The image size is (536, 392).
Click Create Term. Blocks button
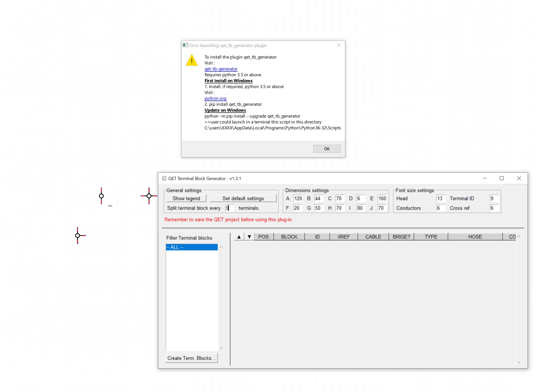tap(192, 358)
